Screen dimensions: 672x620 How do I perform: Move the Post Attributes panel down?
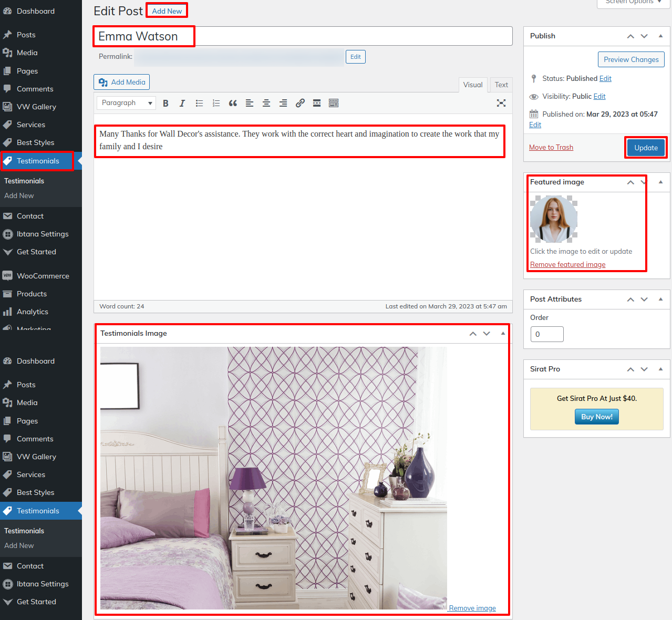(644, 299)
